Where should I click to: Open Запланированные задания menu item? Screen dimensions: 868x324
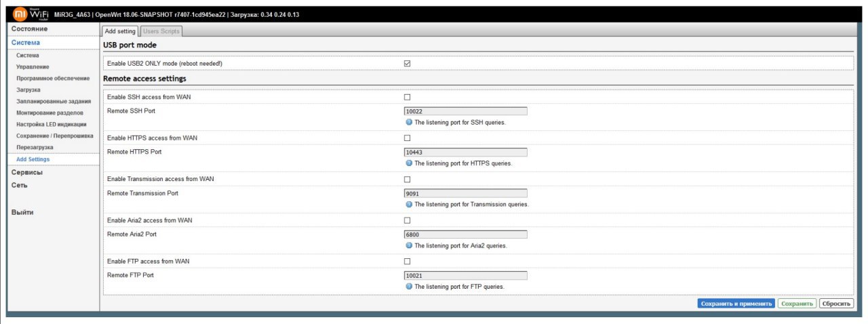coord(54,101)
